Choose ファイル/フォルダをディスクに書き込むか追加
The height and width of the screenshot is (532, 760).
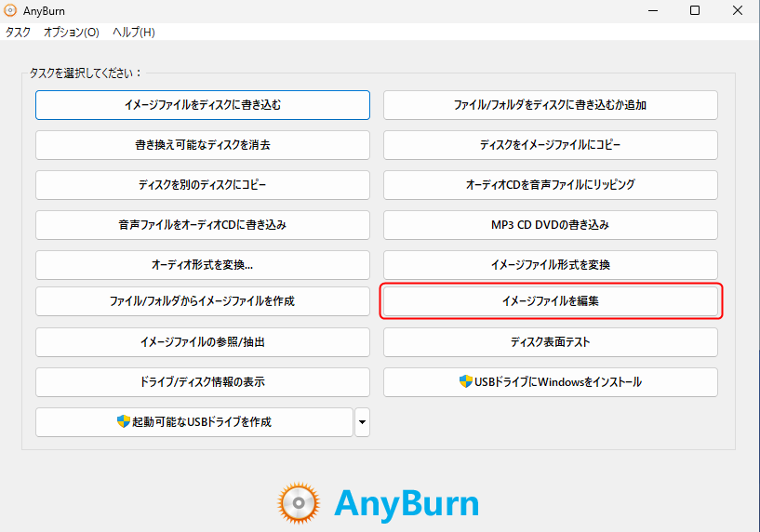(550, 105)
